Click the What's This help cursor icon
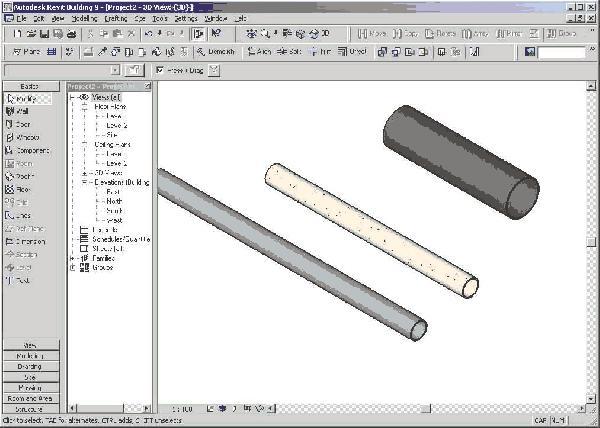 pos(216,34)
